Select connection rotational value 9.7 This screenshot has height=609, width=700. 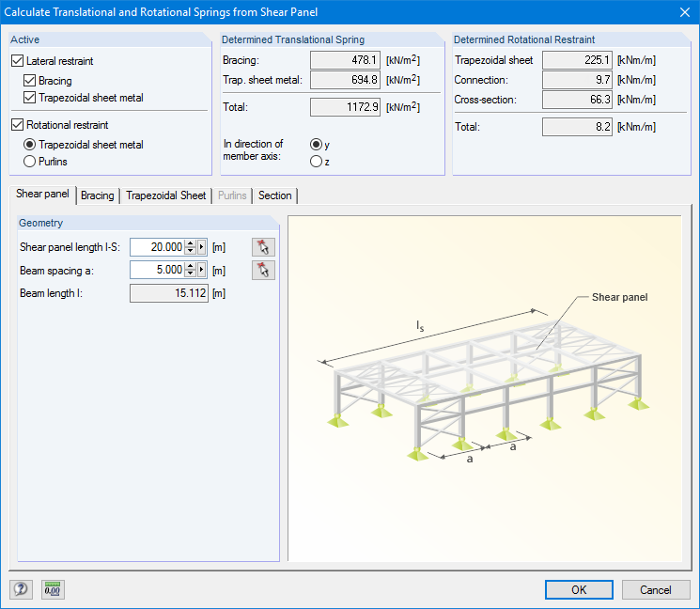[x=577, y=80]
